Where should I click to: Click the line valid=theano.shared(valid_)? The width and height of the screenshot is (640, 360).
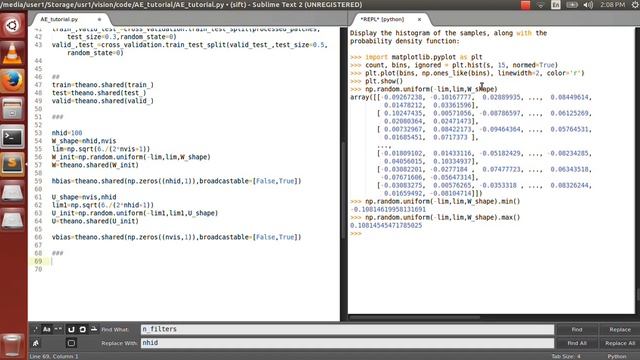102,101
